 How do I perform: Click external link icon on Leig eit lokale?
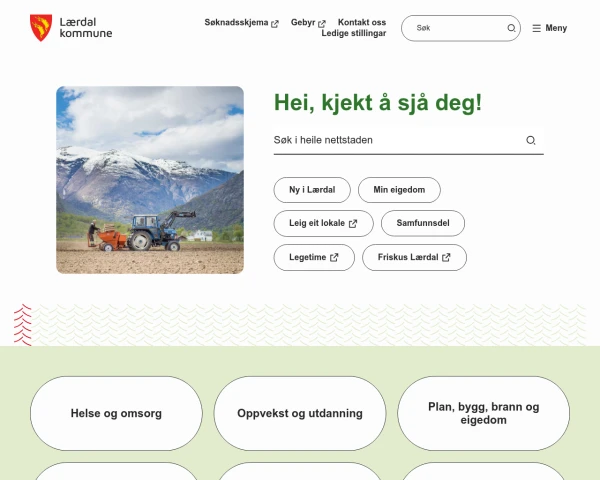(353, 224)
